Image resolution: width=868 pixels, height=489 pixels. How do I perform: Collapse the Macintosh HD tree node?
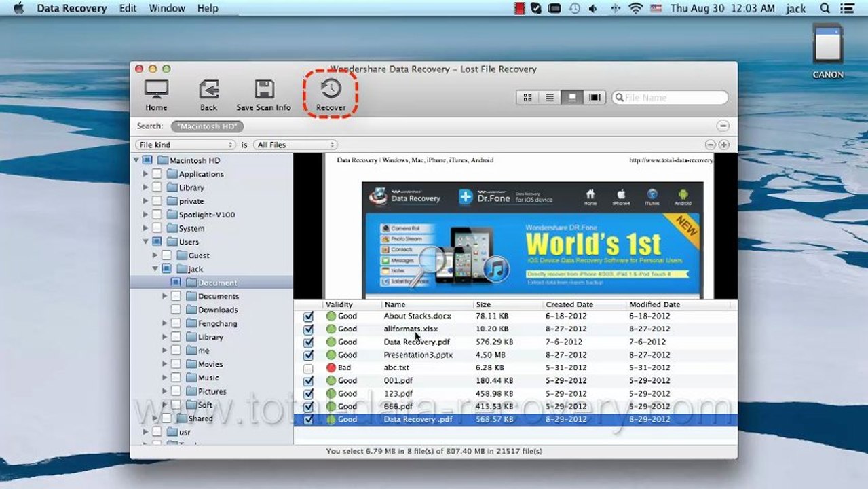[136, 160]
